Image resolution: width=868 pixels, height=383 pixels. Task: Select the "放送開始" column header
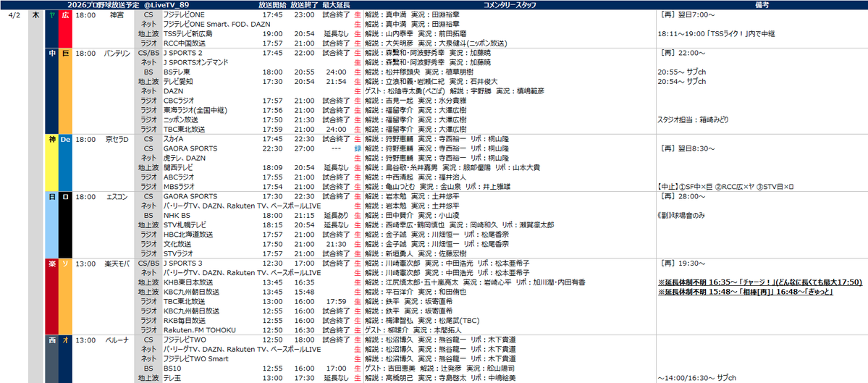(x=272, y=4)
